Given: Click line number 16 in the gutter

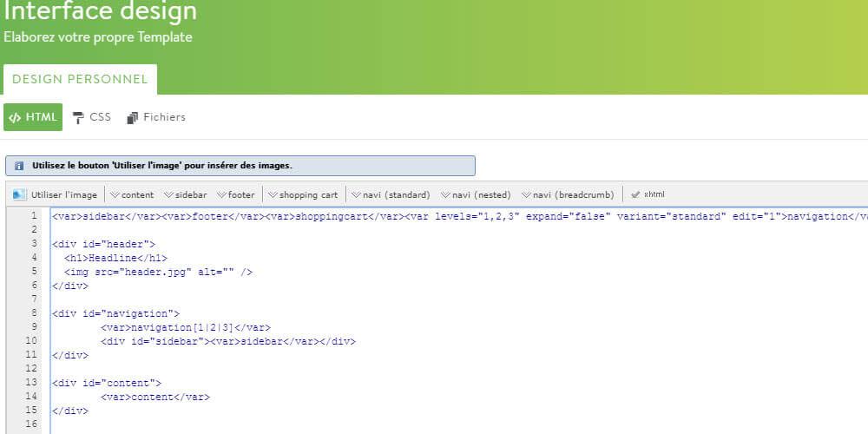Looking at the screenshot, I should tap(31, 424).
